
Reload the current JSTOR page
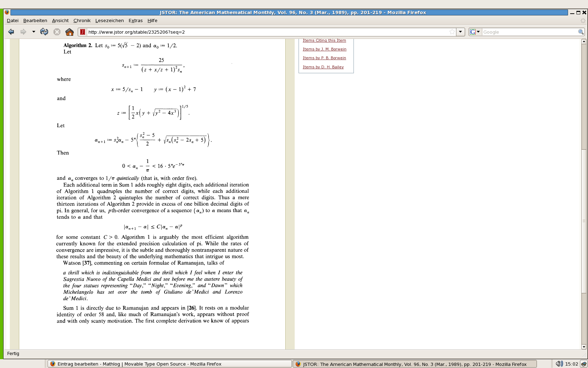[x=44, y=32]
